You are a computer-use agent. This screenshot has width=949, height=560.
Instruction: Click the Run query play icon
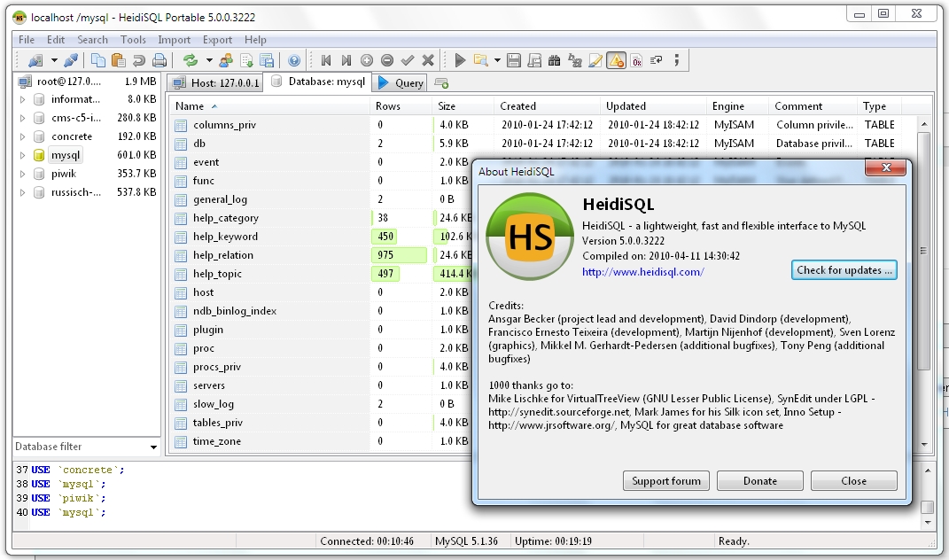point(460,60)
